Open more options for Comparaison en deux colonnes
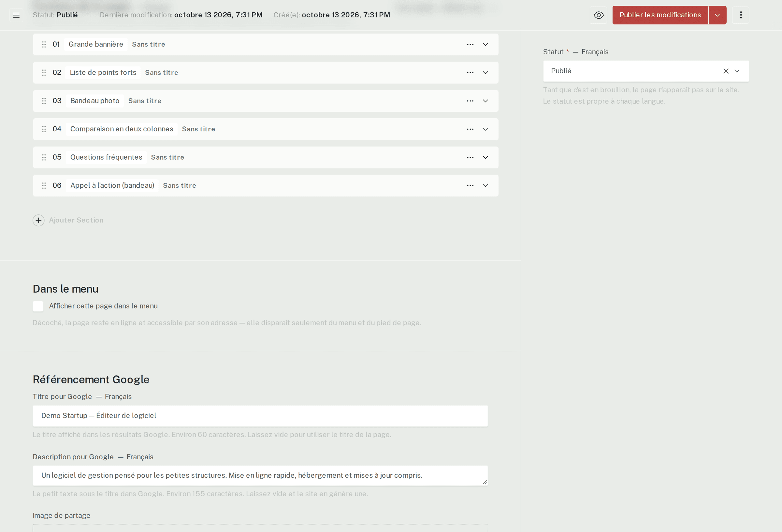Image resolution: width=782 pixels, height=532 pixels. tap(470, 129)
